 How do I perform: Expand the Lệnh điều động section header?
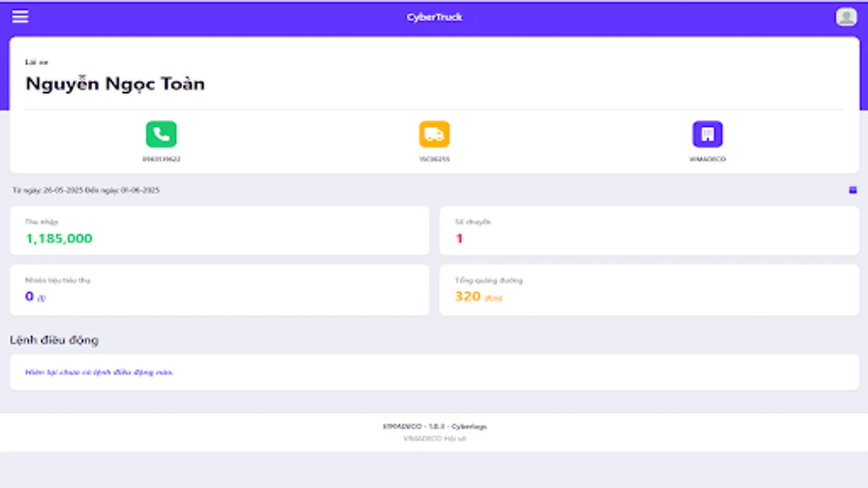54,340
